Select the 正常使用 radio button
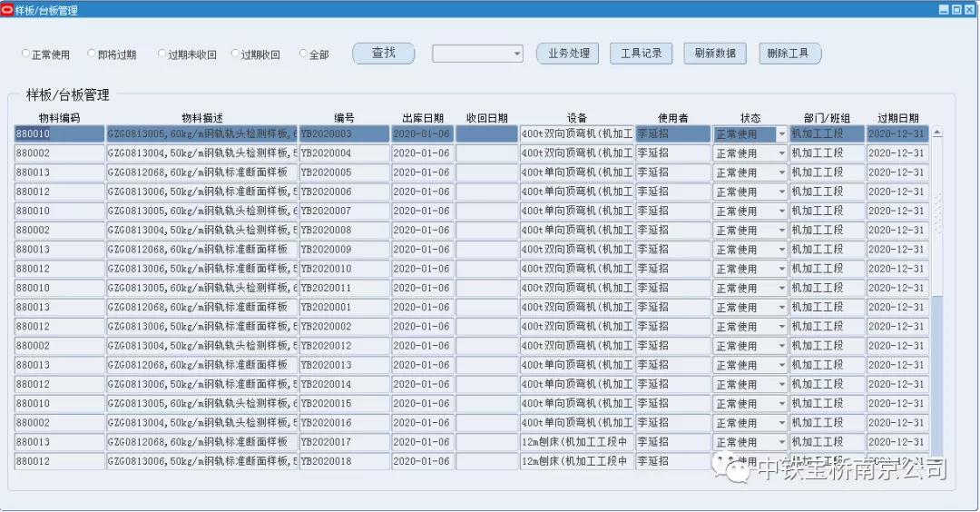This screenshot has height=512, width=980. 26,54
